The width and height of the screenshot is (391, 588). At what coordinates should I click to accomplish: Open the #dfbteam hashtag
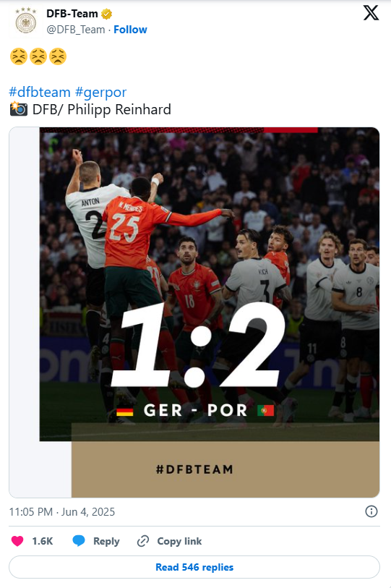coord(40,92)
